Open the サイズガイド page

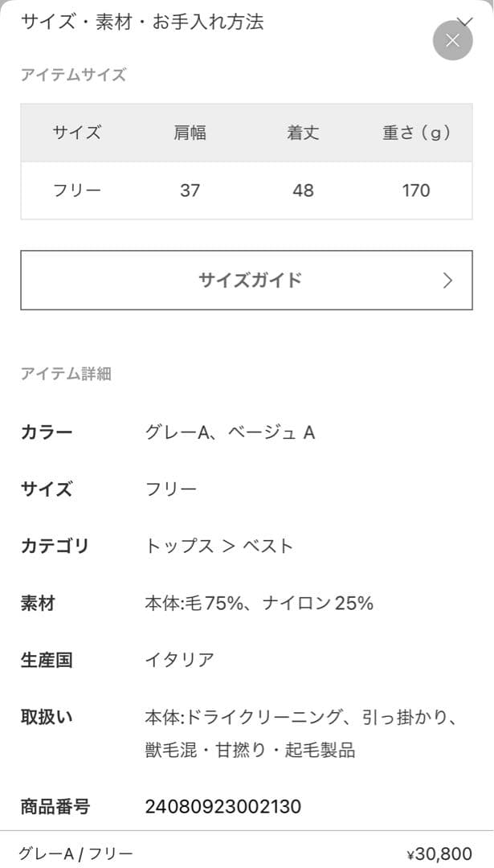247,280
